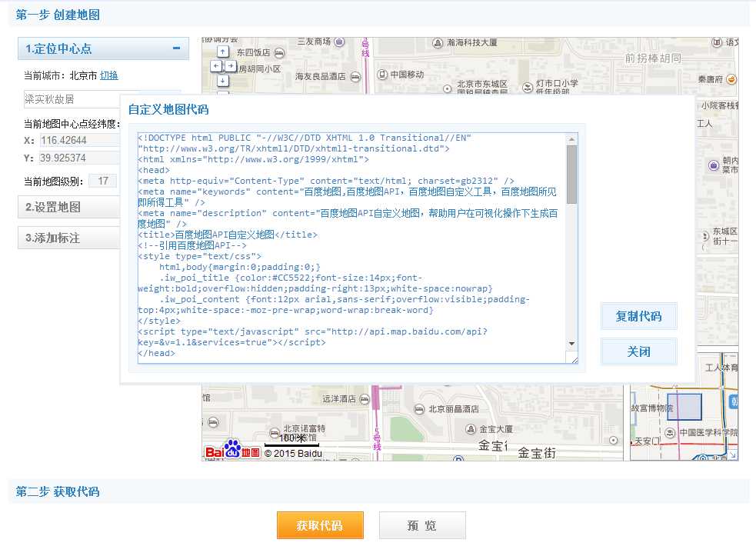Click 北京诺富特 hotel icon
756x556 pixels.
[x=275, y=432]
